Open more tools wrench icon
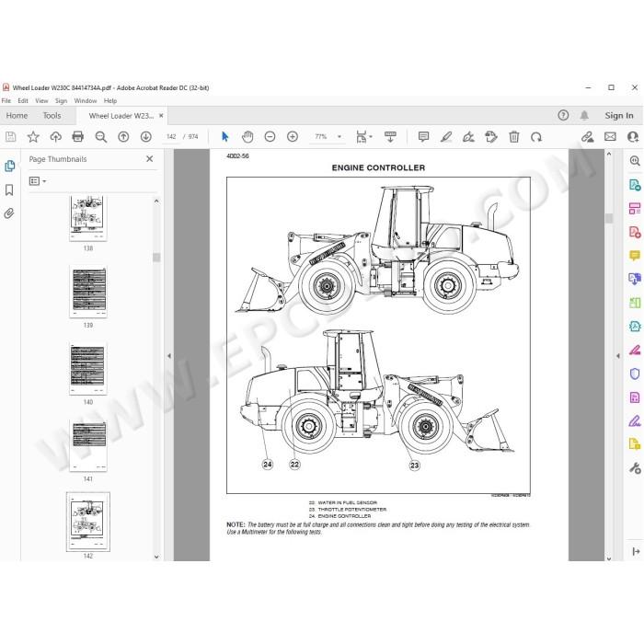The image size is (644, 644). click(635, 467)
